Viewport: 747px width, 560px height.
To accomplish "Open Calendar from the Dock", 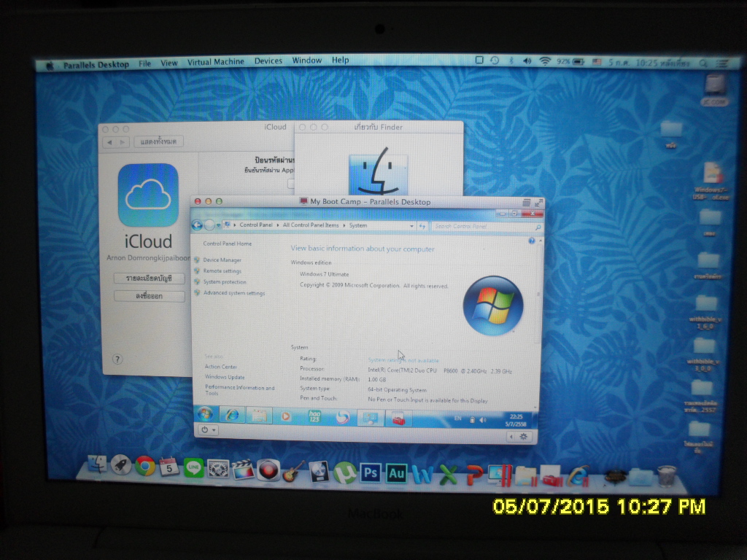I will 169,467.
